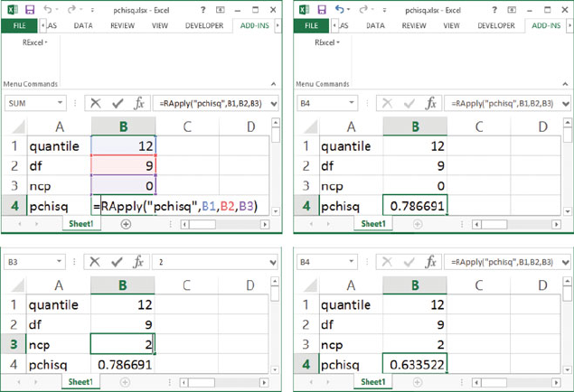Click fx Insert Function beside SUM name box
The image size is (574, 392).
click(139, 104)
